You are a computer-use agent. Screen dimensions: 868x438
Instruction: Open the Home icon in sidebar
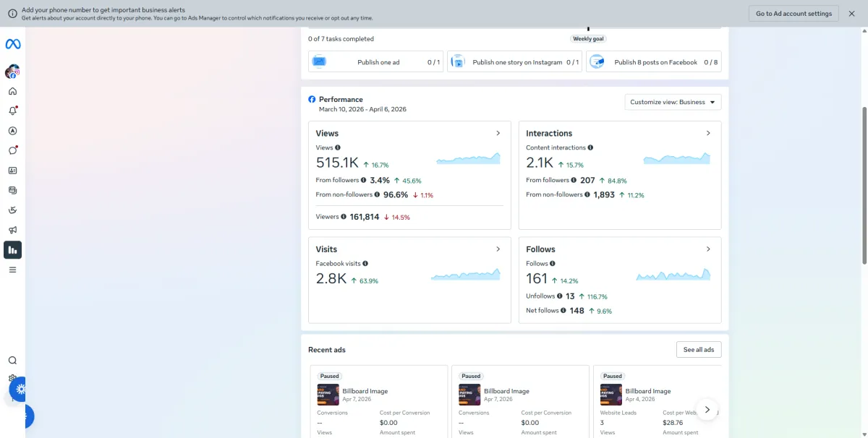tap(12, 92)
